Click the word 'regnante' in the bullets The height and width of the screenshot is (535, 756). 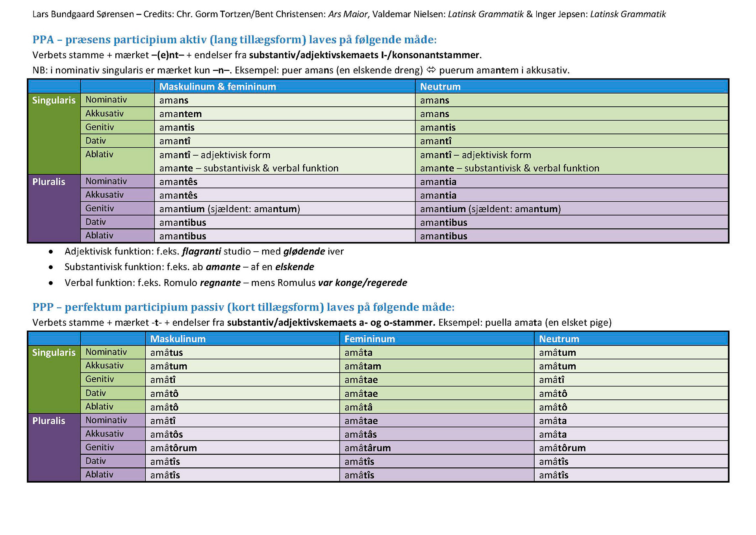[x=220, y=283]
